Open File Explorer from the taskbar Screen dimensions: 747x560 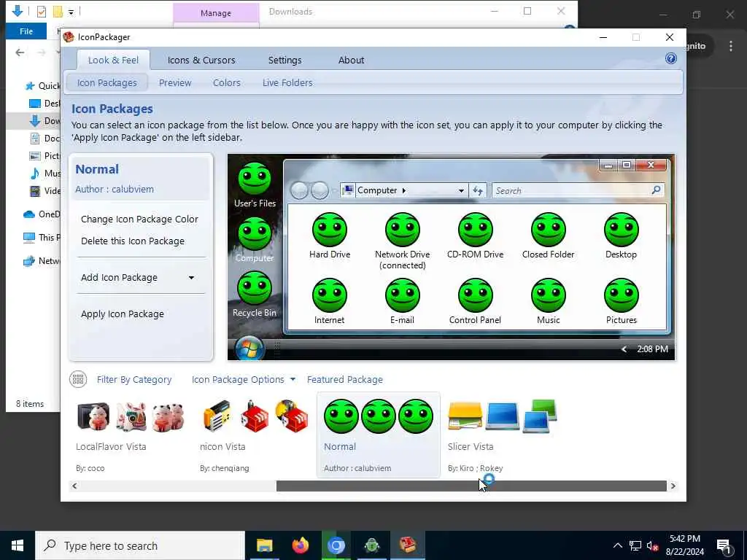click(x=264, y=545)
